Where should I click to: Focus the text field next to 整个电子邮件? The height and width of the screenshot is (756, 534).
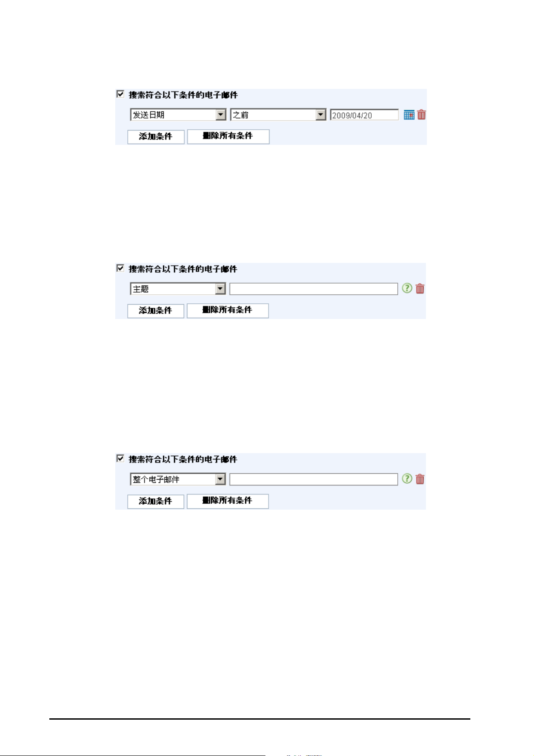coord(313,479)
